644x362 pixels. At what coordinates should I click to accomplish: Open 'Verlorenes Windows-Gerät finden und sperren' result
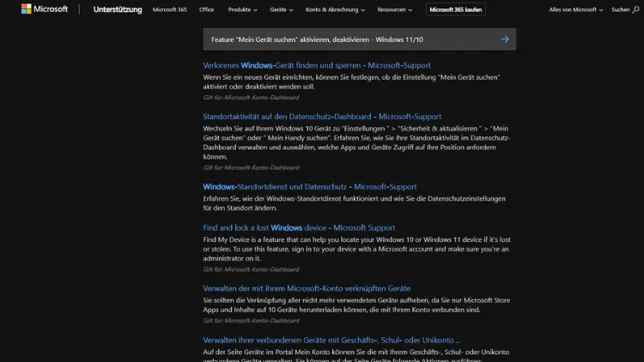[x=317, y=65]
